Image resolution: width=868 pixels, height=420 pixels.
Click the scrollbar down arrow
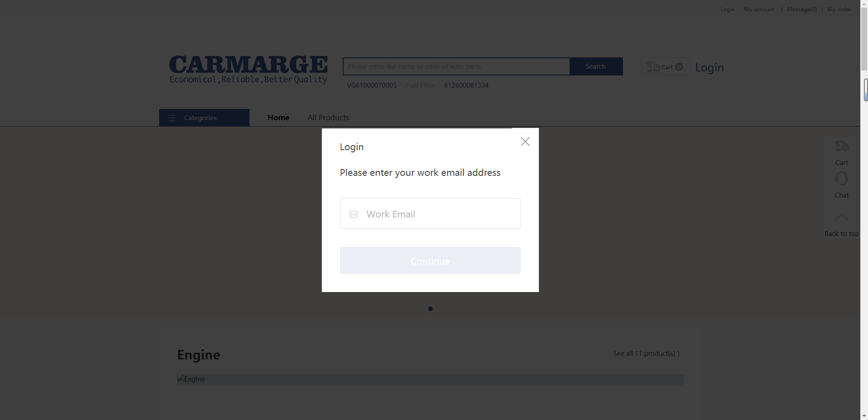click(x=864, y=416)
